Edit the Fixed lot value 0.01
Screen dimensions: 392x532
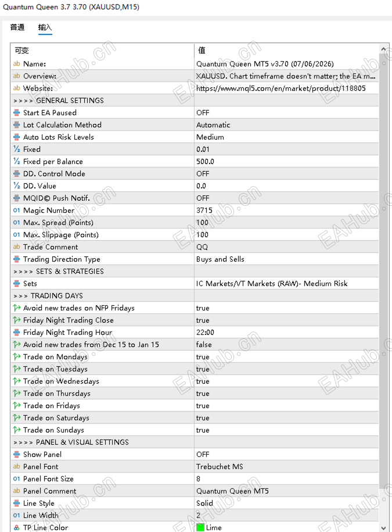286,149
